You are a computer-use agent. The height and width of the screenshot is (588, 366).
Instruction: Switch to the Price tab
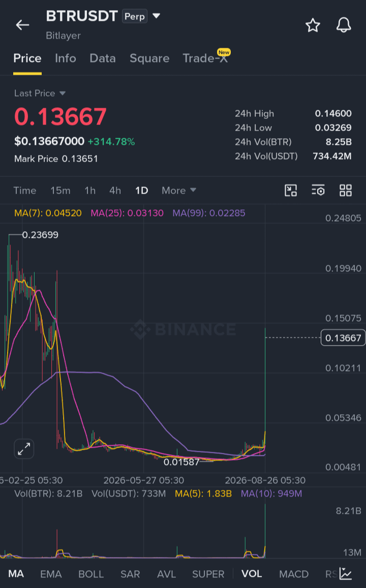(27, 58)
